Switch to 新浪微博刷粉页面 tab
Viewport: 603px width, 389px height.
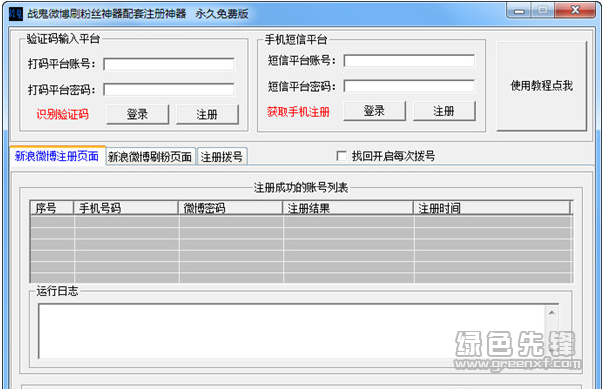pyautogui.click(x=150, y=156)
